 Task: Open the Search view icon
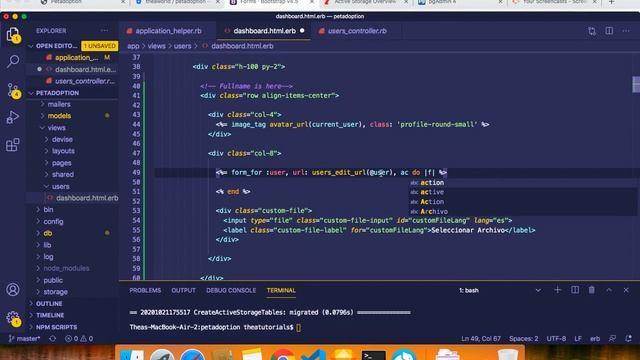click(x=13, y=62)
